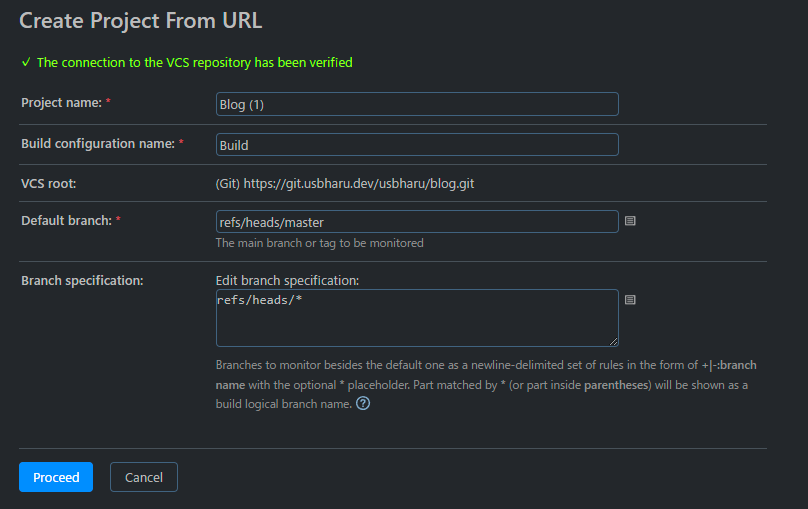This screenshot has height=509, width=808.
Task: Click the green verification checkmark icon
Action: tap(26, 62)
